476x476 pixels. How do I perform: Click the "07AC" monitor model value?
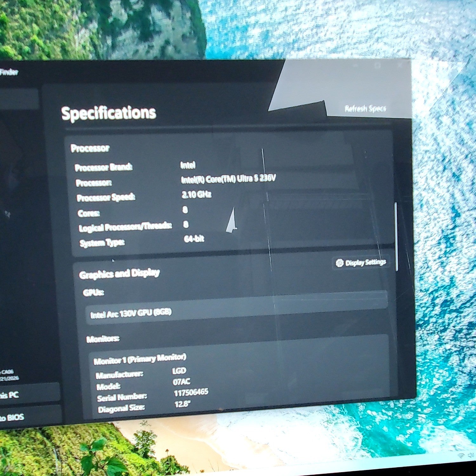point(182,381)
